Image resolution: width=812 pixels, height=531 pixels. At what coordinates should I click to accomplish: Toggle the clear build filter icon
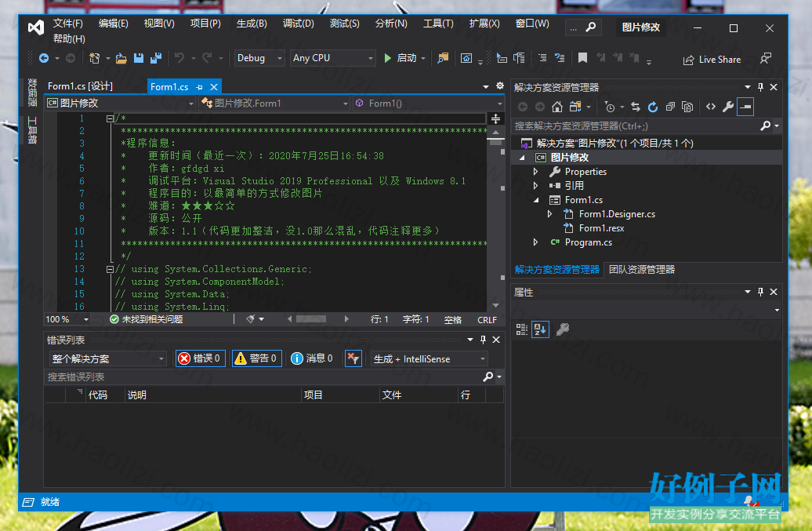[353, 358]
